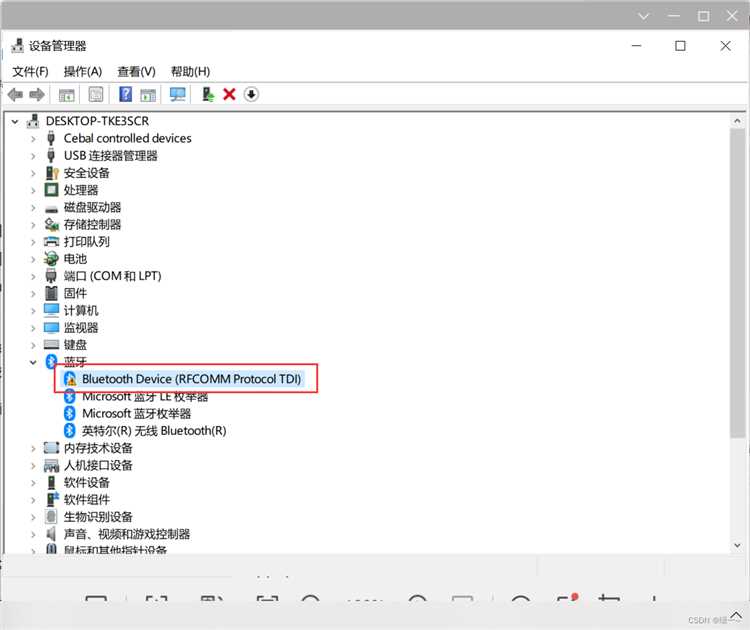Open the Help question mark icon
This screenshot has width=750, height=630.
125,94
